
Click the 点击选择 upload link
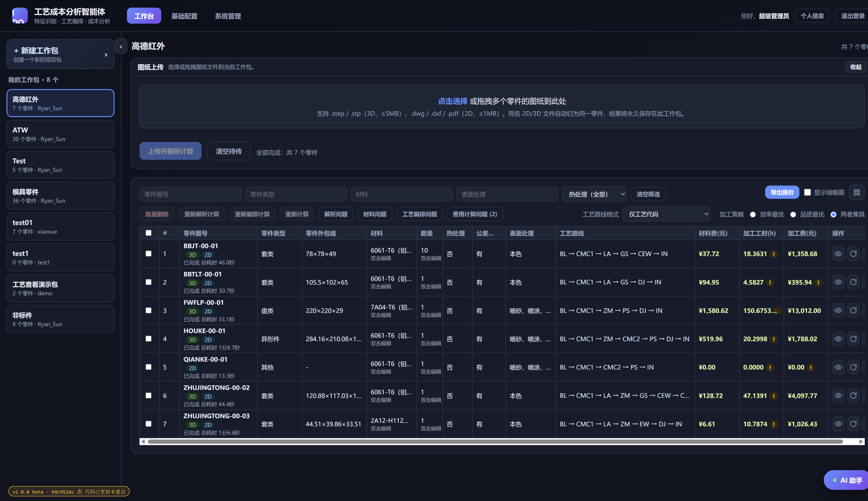pyautogui.click(x=452, y=101)
